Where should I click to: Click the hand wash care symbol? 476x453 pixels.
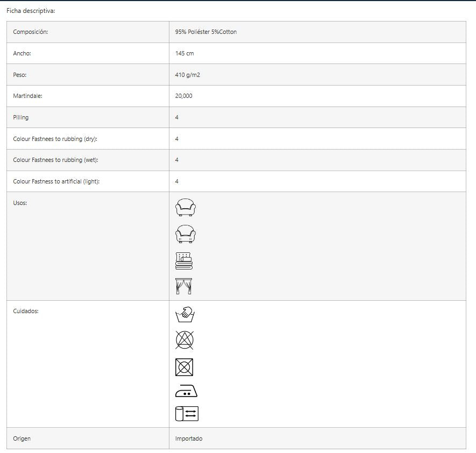pos(184,314)
